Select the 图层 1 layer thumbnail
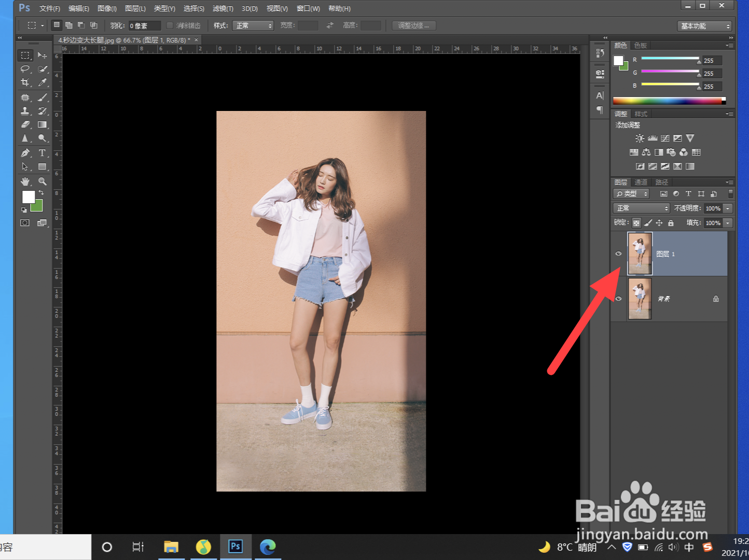Screen dimensions: 749x560 [x=640, y=254]
